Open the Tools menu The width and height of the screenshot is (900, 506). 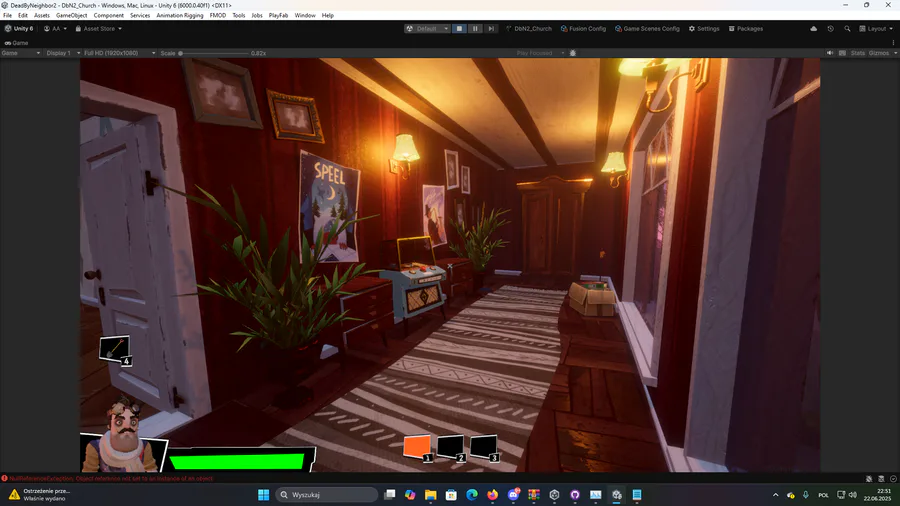point(239,15)
